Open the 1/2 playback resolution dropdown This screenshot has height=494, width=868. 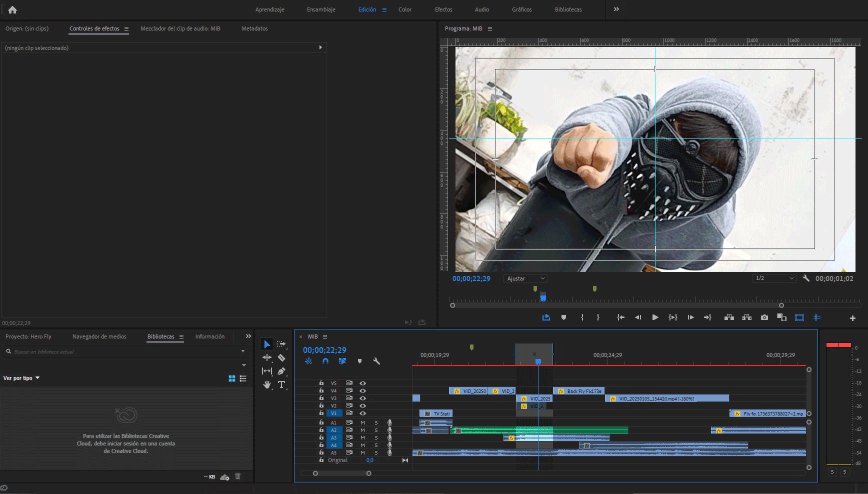(774, 278)
